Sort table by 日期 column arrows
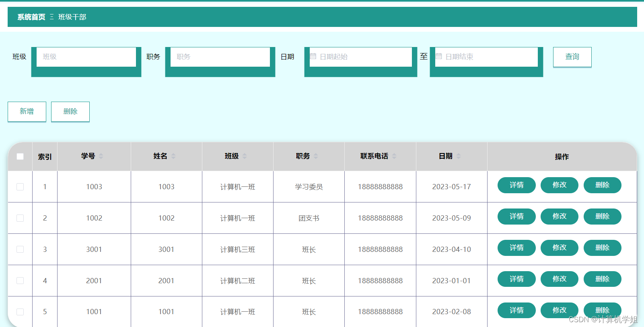The width and height of the screenshot is (644, 327). tap(459, 156)
